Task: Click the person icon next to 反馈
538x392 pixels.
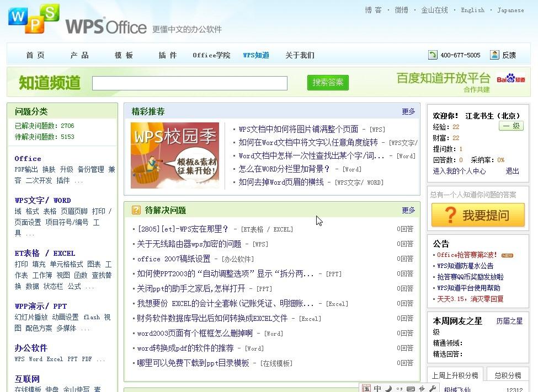Action: [494, 55]
